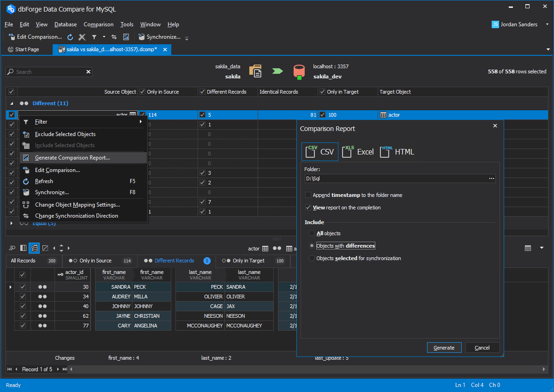The image size is (554, 392).
Task: Open the document tabs list dropdown
Action: point(548,49)
